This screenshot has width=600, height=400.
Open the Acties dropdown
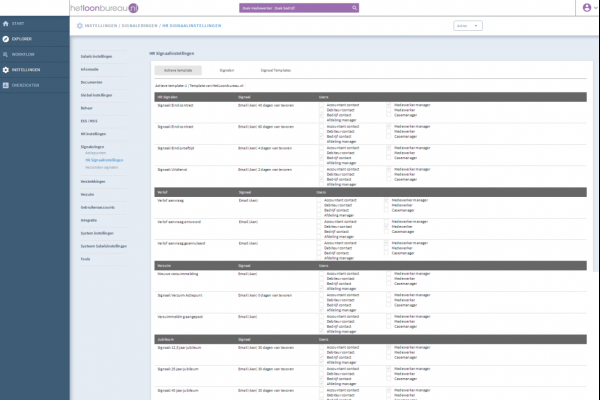(x=466, y=25)
